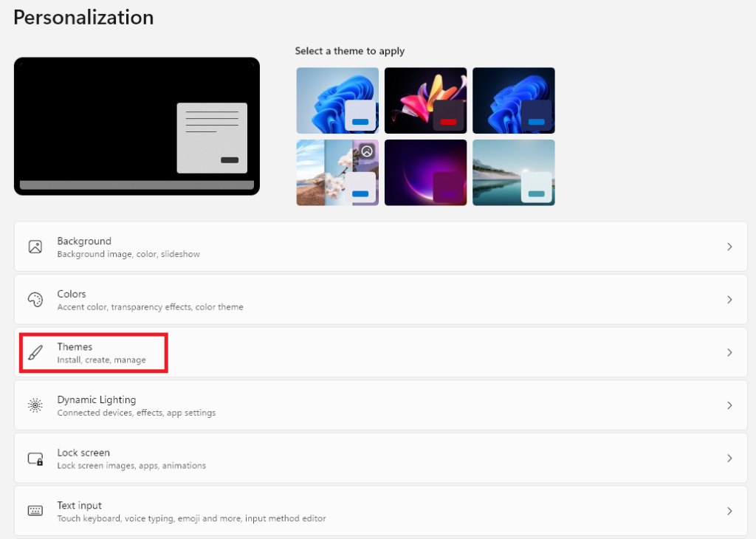Click the 'Select a theme to apply' heading
The width and height of the screenshot is (756, 539).
pyautogui.click(x=349, y=51)
